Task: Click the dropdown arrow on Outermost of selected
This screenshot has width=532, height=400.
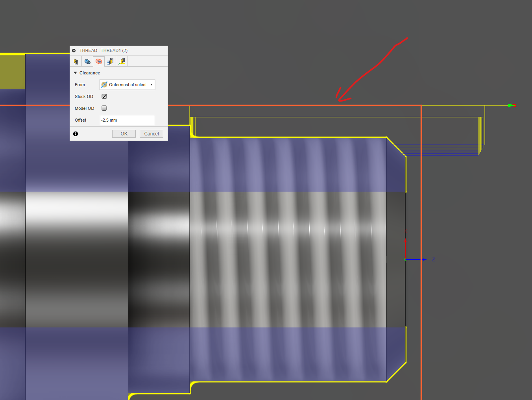Action: pos(151,84)
